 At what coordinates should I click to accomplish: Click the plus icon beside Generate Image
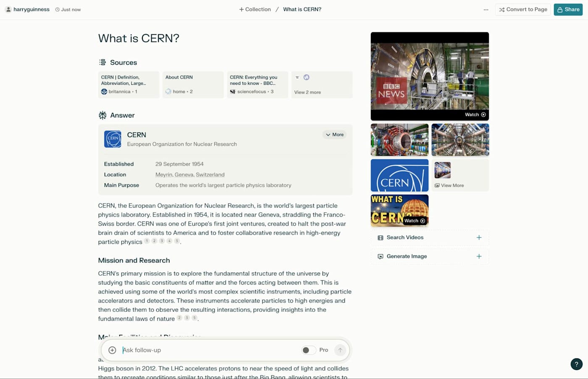479,256
